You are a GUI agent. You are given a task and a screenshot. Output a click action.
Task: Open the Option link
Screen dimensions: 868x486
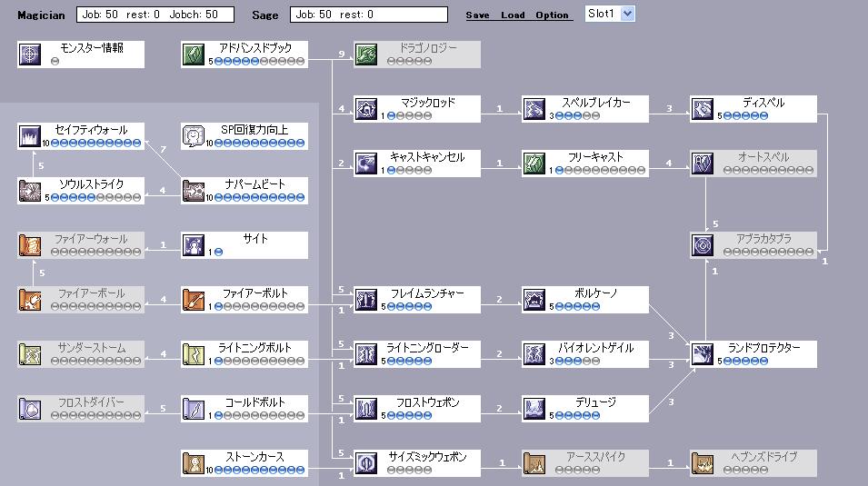point(552,15)
